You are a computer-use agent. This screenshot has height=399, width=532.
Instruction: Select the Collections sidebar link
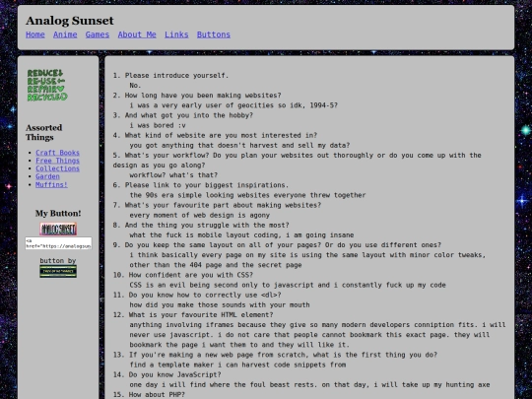(57, 168)
